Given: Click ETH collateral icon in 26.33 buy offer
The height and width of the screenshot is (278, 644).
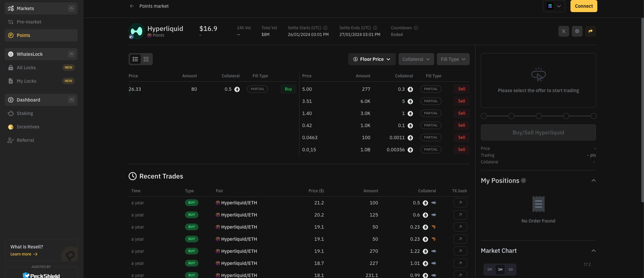Looking at the screenshot, I should 237,89.
